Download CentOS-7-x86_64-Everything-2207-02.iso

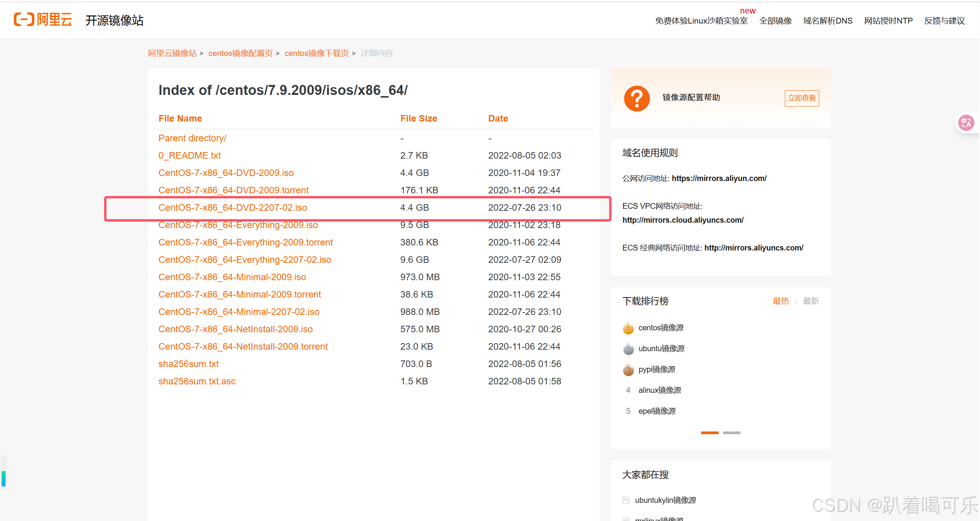tap(245, 260)
